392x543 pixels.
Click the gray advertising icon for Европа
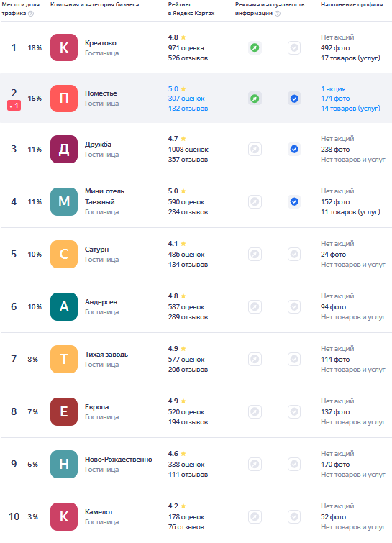(x=255, y=411)
